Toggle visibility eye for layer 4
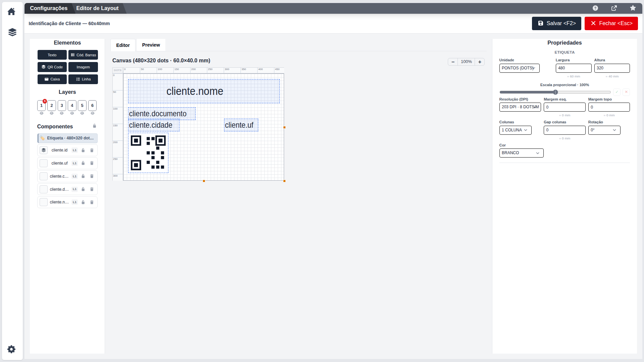Viewport: 644px width, 362px height. coord(72,113)
